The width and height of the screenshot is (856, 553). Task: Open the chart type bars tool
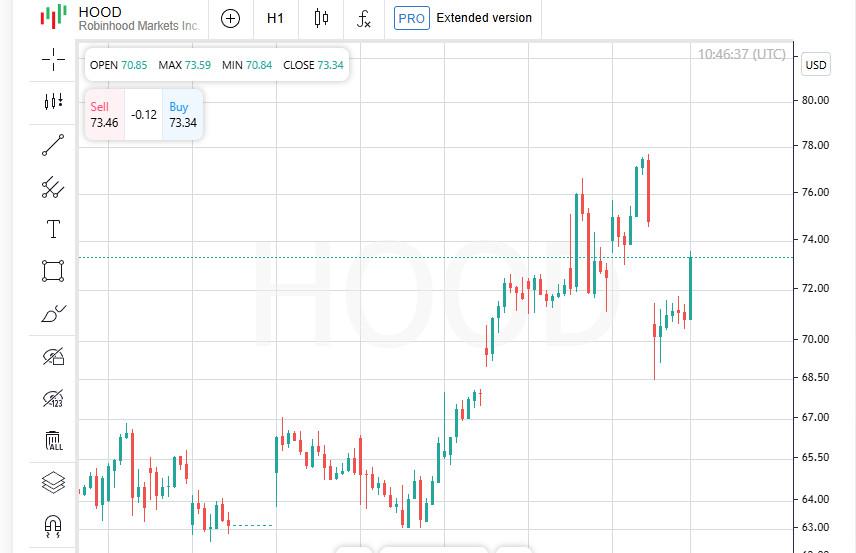pos(53,102)
